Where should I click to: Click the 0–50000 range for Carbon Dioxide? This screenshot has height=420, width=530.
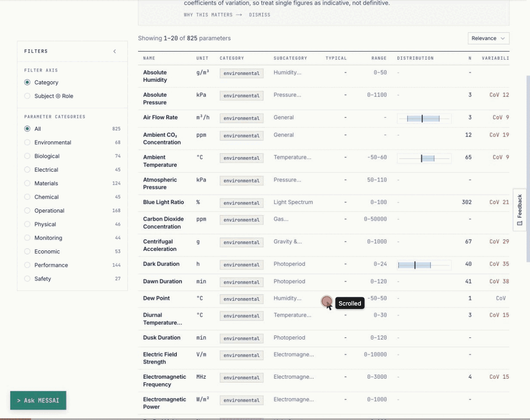(376, 219)
